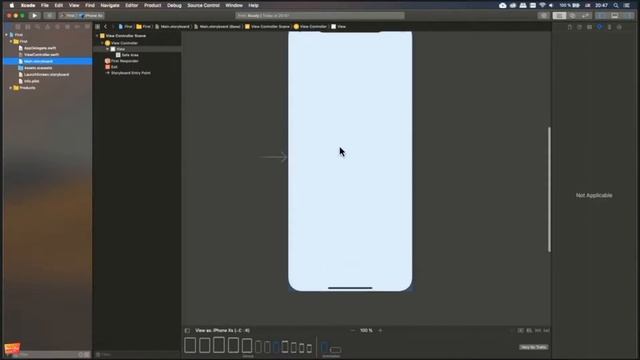Viewport: 640px width, 360px height.
Task: Open the Symbol navigator tab
Action: click(x=28, y=27)
